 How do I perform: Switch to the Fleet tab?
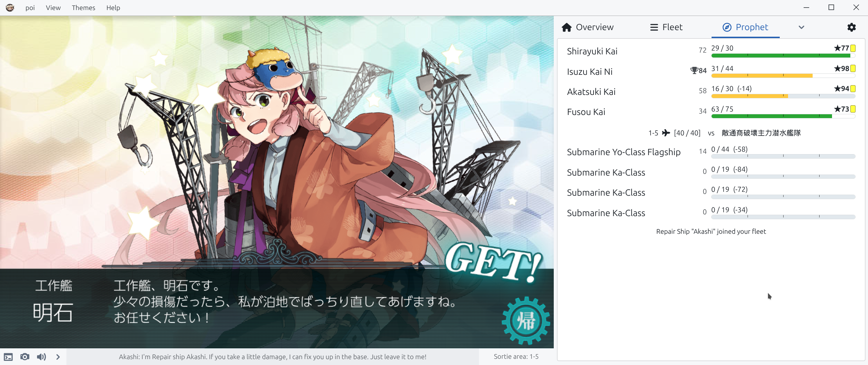coord(666,27)
